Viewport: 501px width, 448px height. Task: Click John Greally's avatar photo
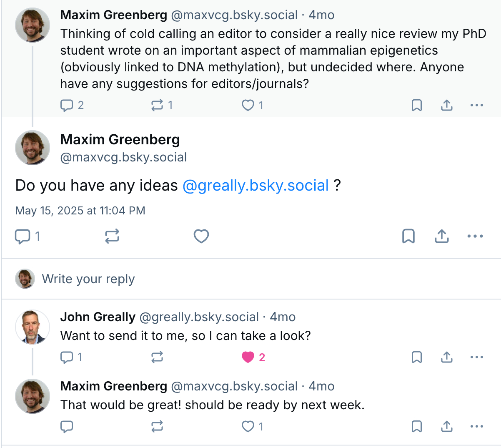tap(33, 327)
